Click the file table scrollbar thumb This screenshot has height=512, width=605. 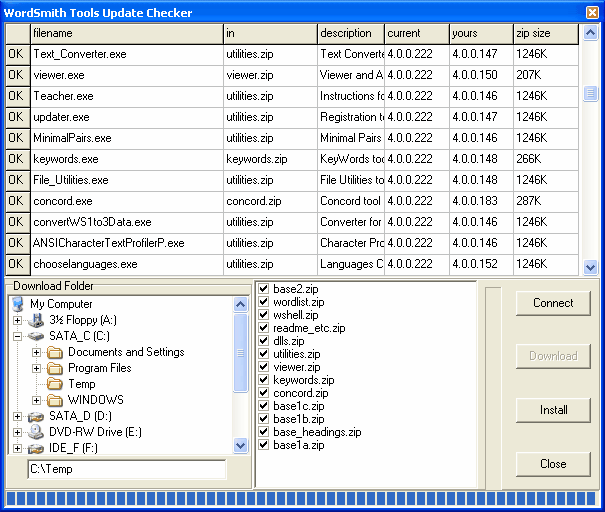[x=590, y=93]
